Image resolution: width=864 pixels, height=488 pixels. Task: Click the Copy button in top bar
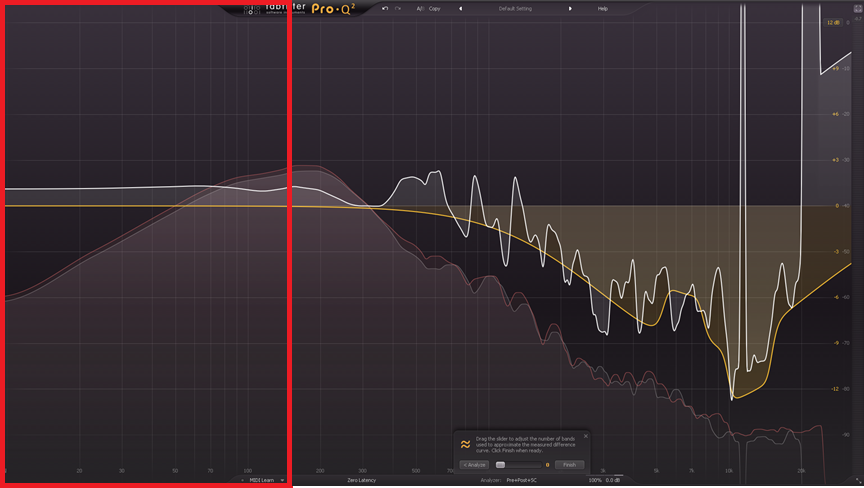[x=435, y=8]
